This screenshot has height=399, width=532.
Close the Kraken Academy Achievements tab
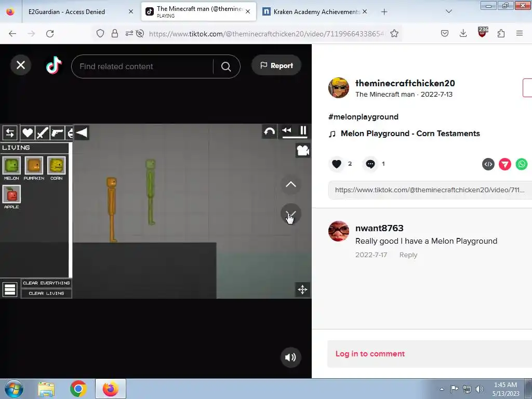pos(365,11)
